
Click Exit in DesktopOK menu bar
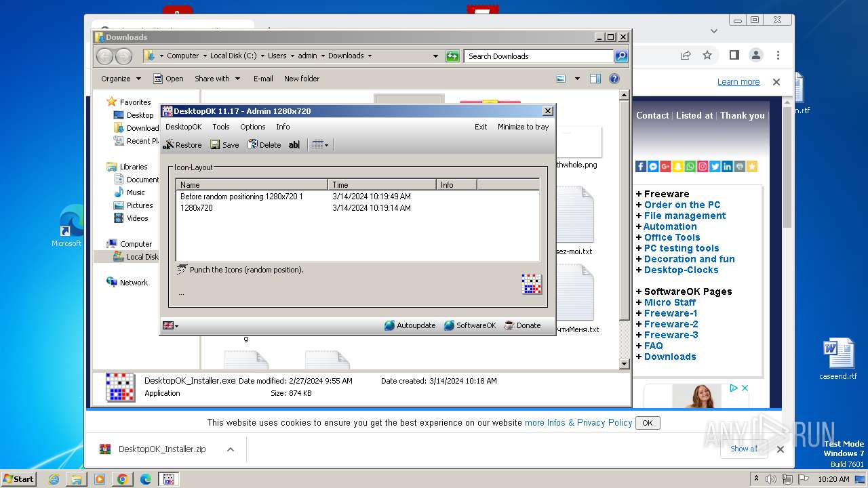click(x=481, y=127)
